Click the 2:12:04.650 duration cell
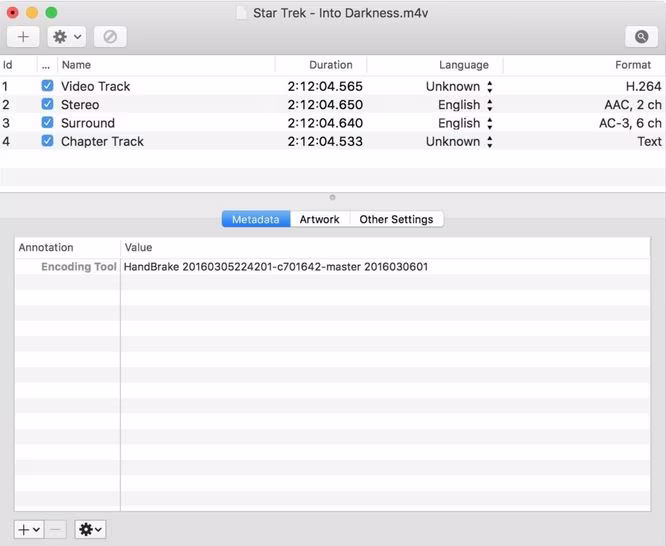This screenshot has width=666, height=546. coord(325,105)
